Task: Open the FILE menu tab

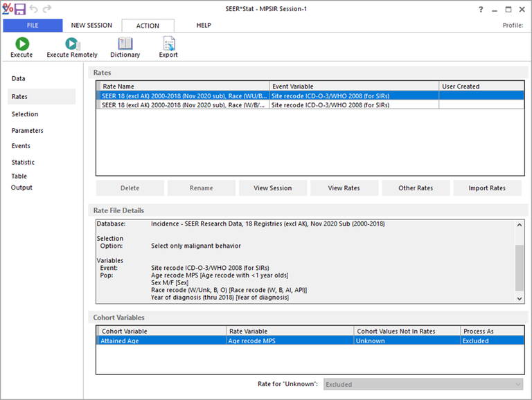Action: tap(32, 26)
